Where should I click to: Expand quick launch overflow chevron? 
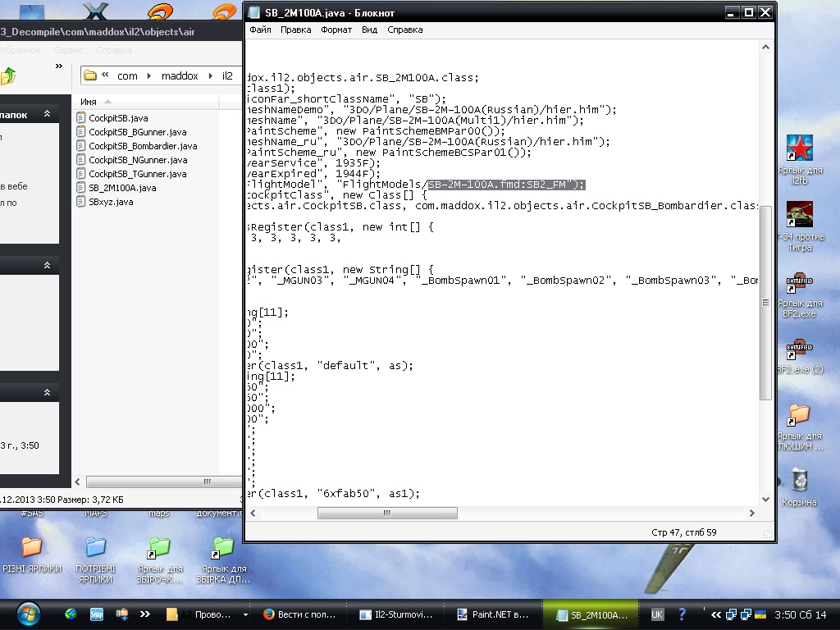144,614
